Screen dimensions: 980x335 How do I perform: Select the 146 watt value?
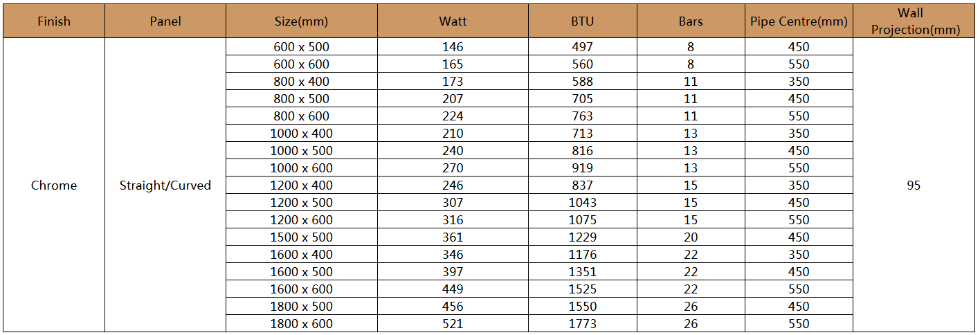453,47
